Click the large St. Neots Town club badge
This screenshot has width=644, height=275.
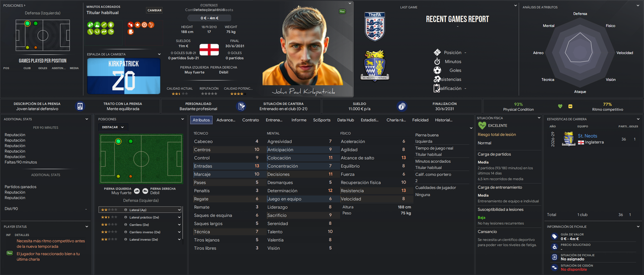[374, 65]
